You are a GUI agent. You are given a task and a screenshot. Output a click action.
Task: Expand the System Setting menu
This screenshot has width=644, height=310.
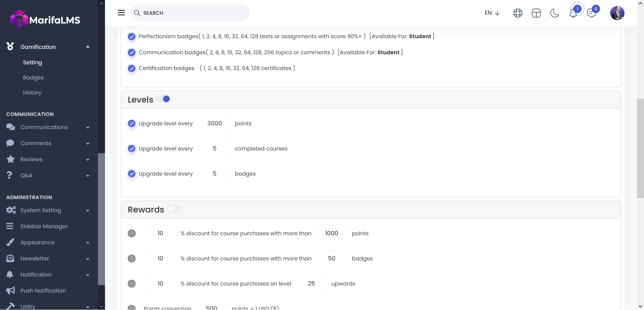pos(48,210)
